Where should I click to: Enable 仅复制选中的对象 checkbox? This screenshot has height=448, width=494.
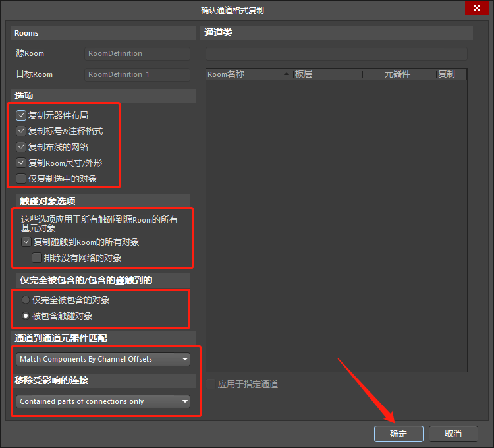point(21,179)
